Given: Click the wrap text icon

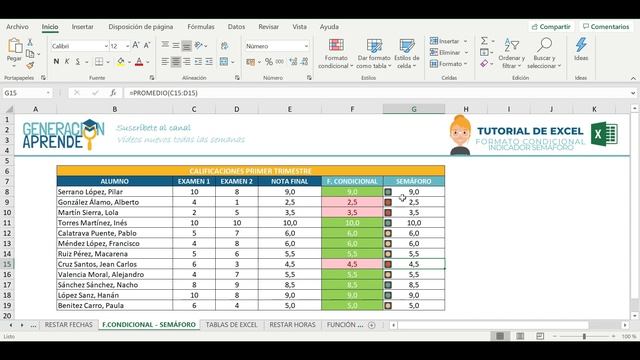Looking at the screenshot, I should 224,45.
